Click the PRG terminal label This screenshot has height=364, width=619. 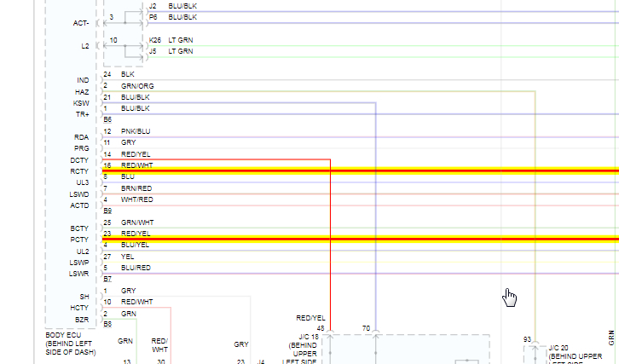click(82, 148)
